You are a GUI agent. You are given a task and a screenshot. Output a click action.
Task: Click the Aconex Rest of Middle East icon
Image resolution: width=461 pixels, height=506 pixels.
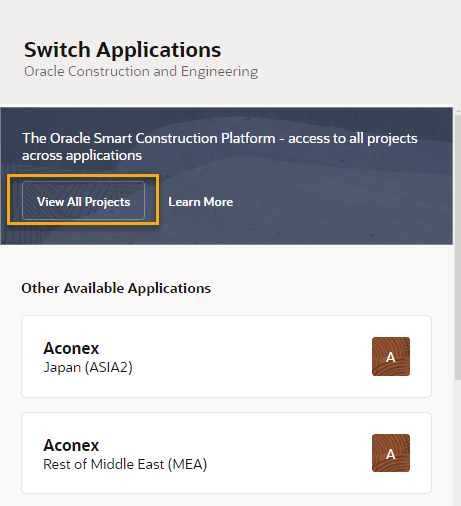click(x=391, y=453)
